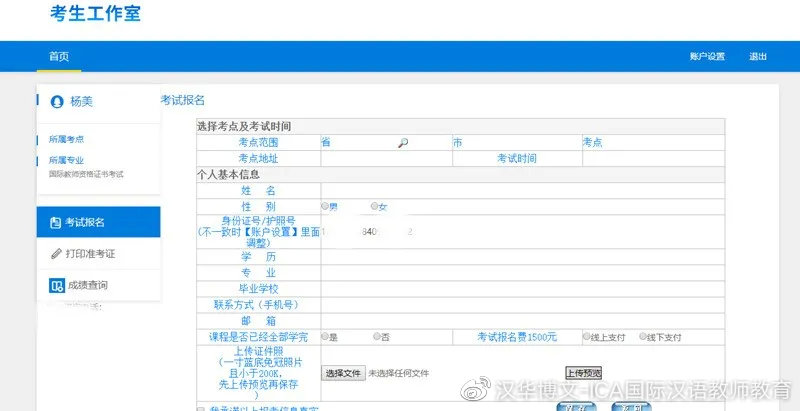The height and width of the screenshot is (411, 800).
Task: Open 账户设置 in top bar
Action: click(707, 57)
